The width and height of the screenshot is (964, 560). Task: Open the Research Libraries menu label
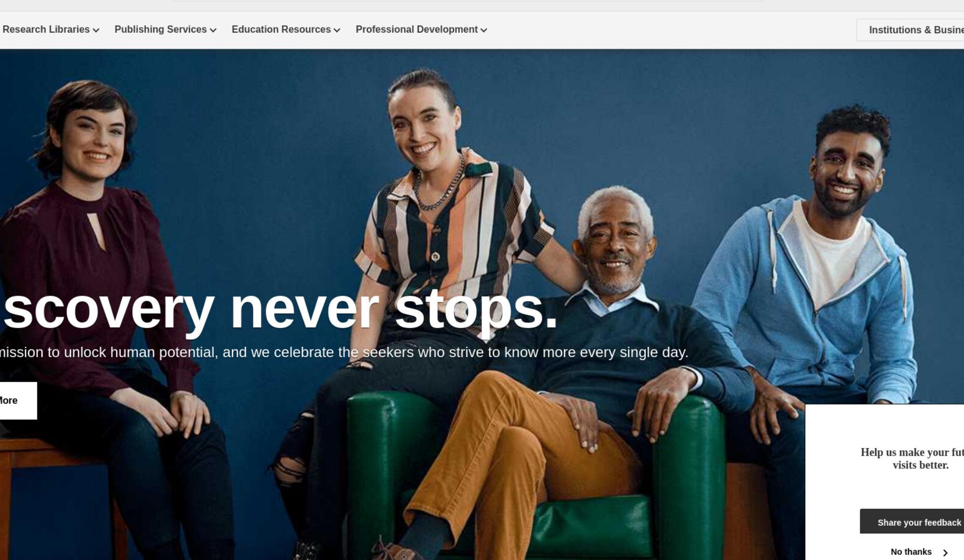(x=46, y=30)
